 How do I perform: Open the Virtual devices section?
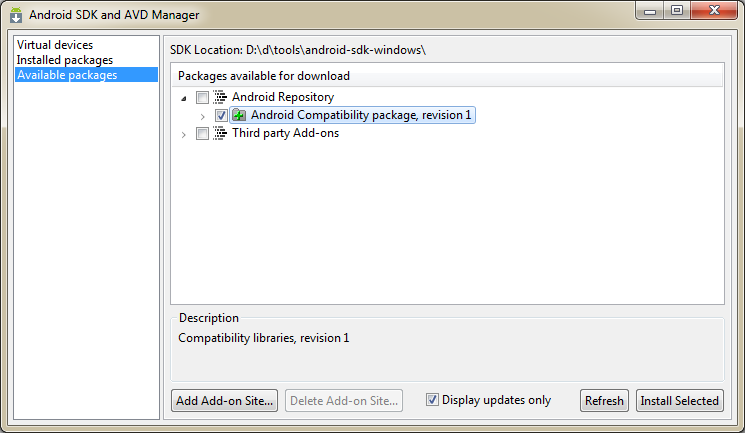click(55, 45)
